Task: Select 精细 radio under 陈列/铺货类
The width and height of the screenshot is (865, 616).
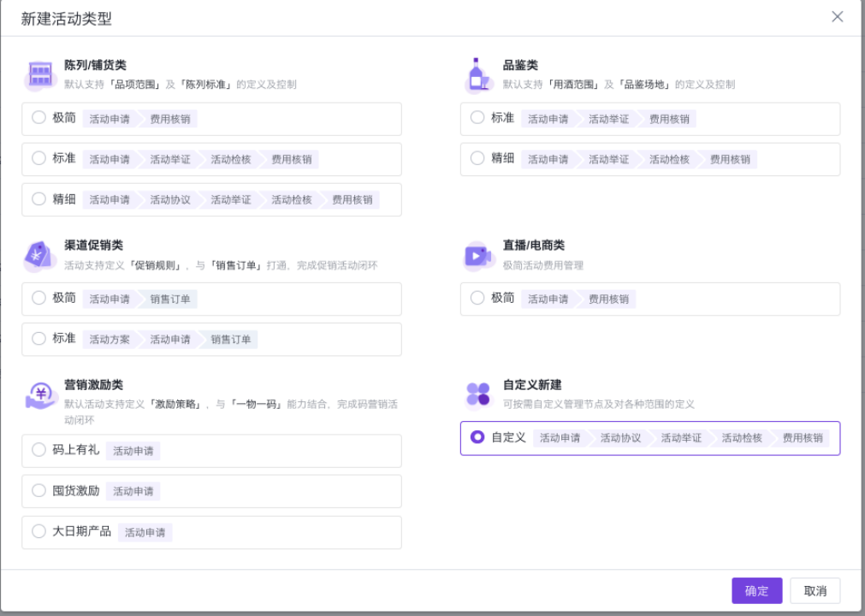Action: pyautogui.click(x=39, y=198)
